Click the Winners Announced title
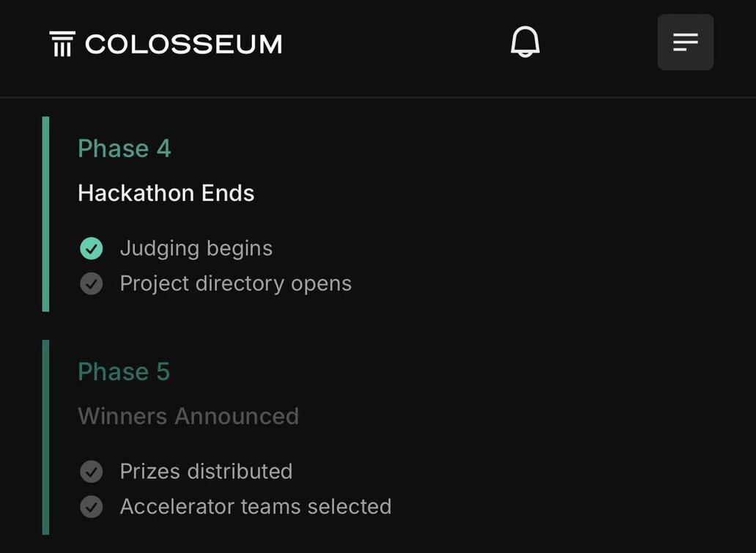Image resolution: width=756 pixels, height=553 pixels. click(x=188, y=416)
